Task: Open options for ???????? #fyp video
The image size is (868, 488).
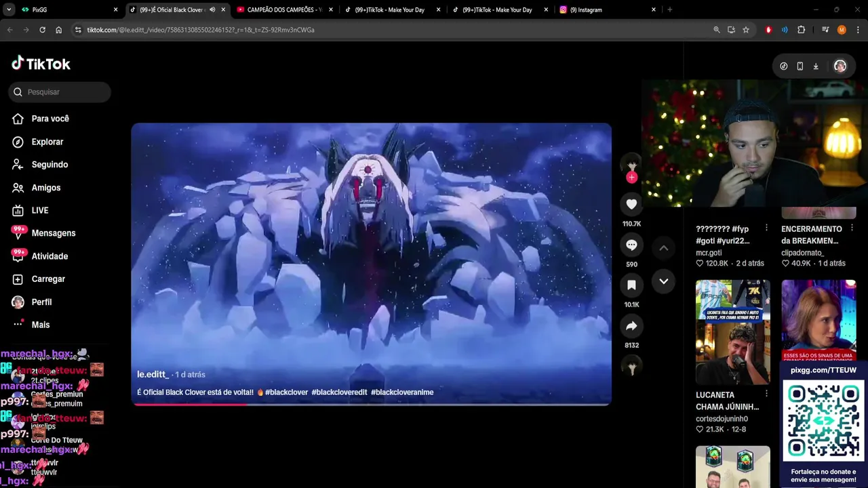Action: pyautogui.click(x=766, y=229)
